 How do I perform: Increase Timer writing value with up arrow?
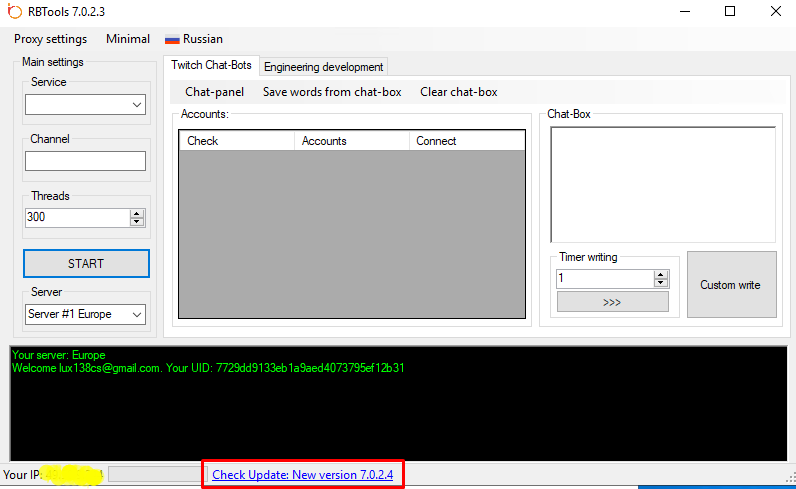[x=661, y=274]
